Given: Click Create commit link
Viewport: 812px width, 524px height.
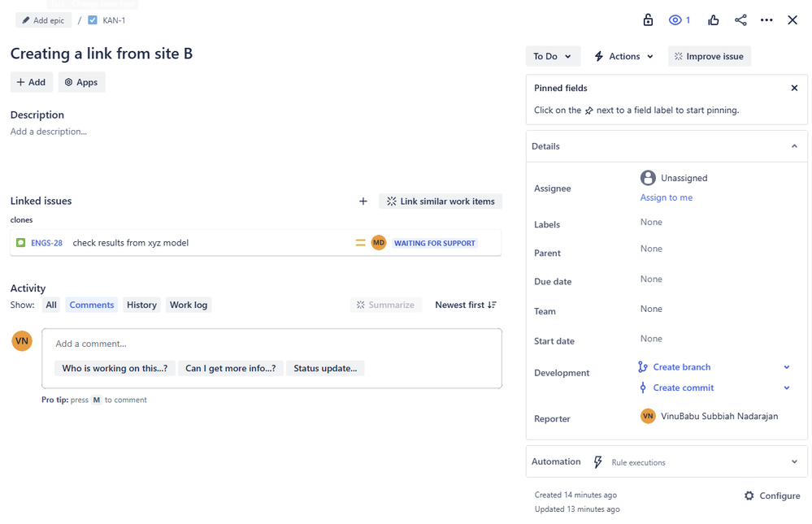Looking at the screenshot, I should click(x=683, y=388).
